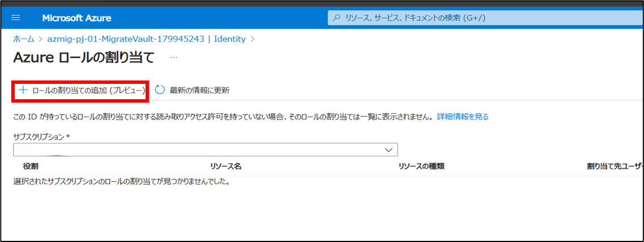644x242 pixels.
Task: Open azmig-pj-01-MigrateVault Identity breadcrumb
Action: click(146, 40)
